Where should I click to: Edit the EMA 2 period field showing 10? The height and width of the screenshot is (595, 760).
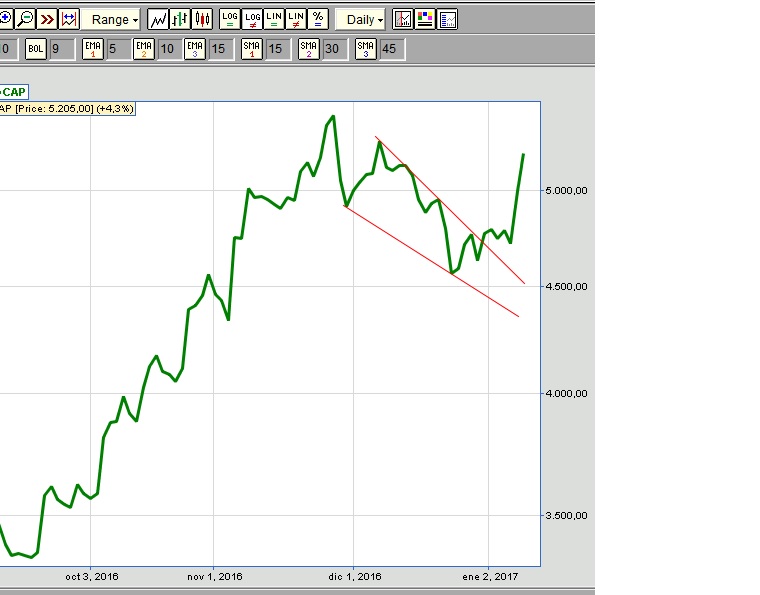tap(169, 49)
